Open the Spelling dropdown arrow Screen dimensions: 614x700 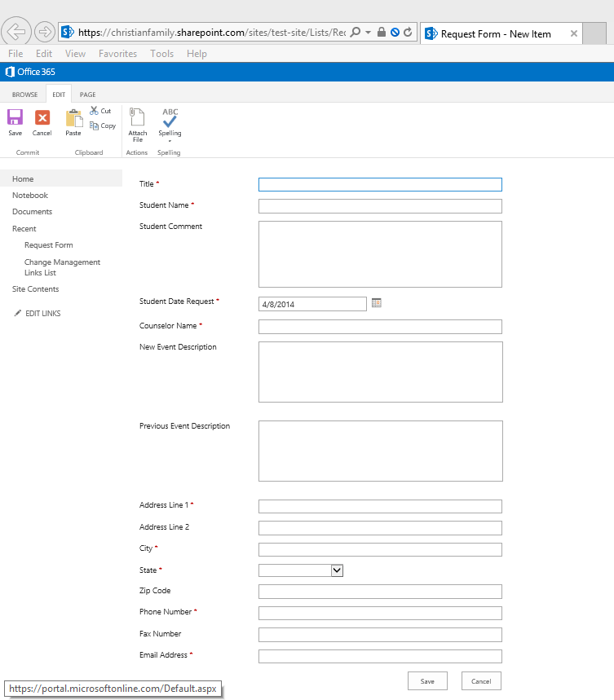tap(170, 141)
